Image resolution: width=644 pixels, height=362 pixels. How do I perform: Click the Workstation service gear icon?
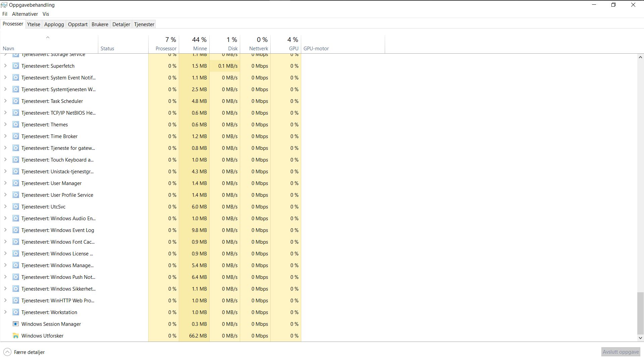tap(15, 312)
